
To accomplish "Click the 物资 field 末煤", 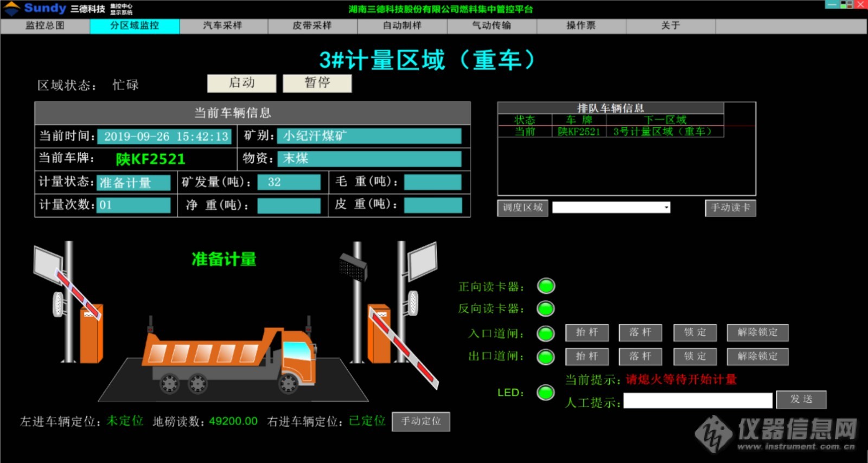I will click(369, 159).
